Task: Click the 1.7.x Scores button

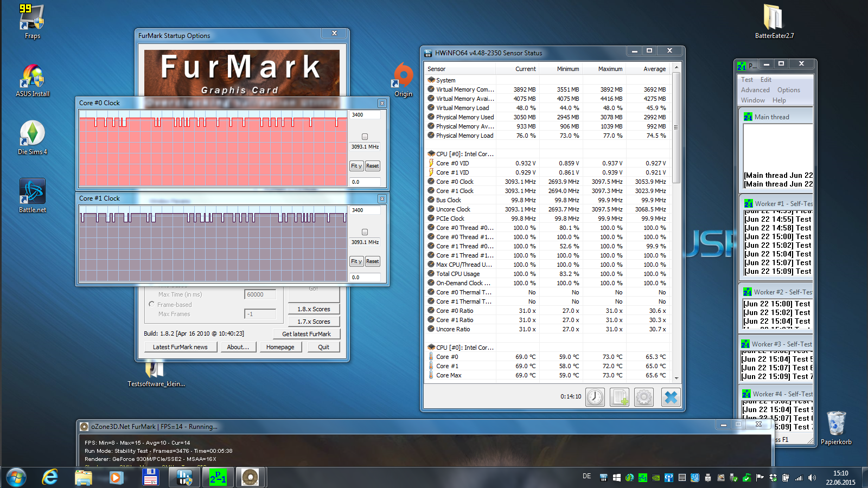Action: 314,322
